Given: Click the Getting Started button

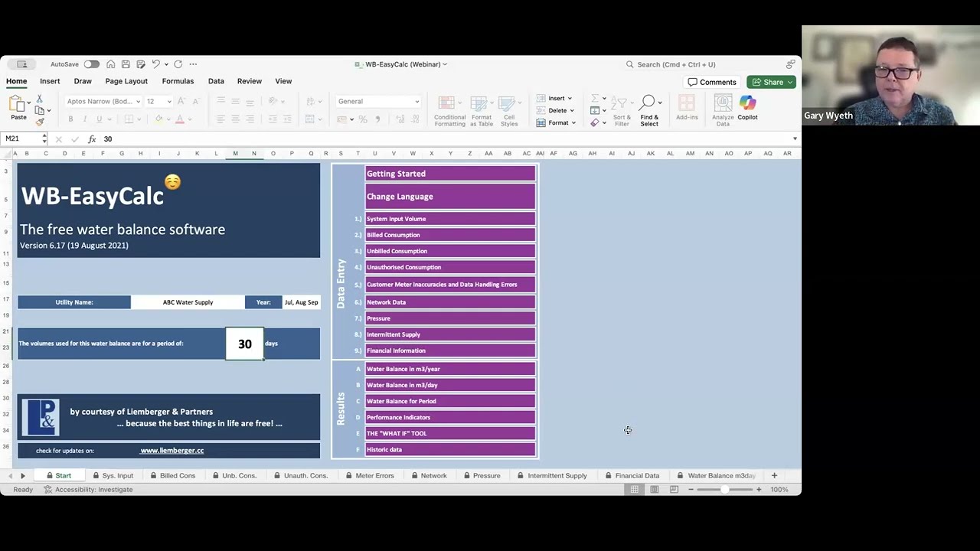Looking at the screenshot, I should (x=450, y=174).
